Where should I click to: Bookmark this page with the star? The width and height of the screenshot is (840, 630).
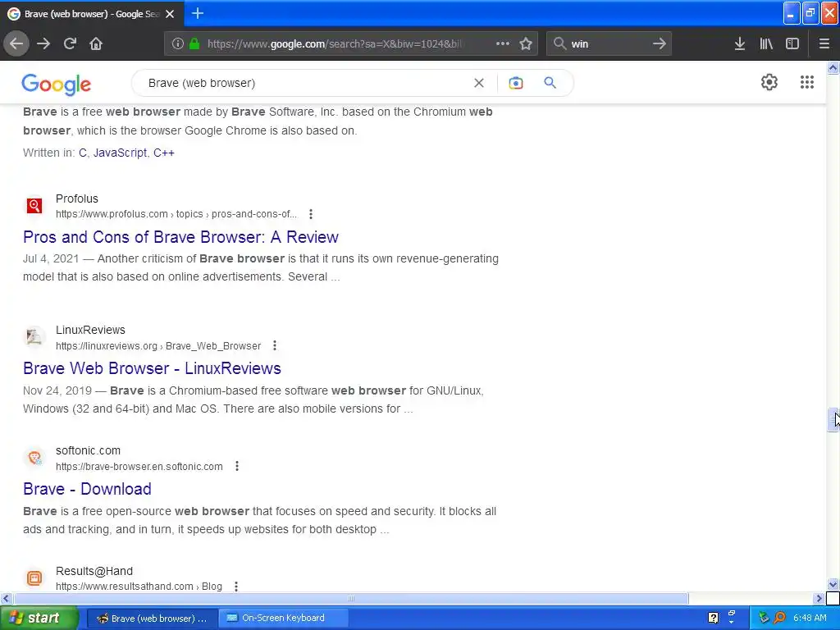[x=526, y=43]
